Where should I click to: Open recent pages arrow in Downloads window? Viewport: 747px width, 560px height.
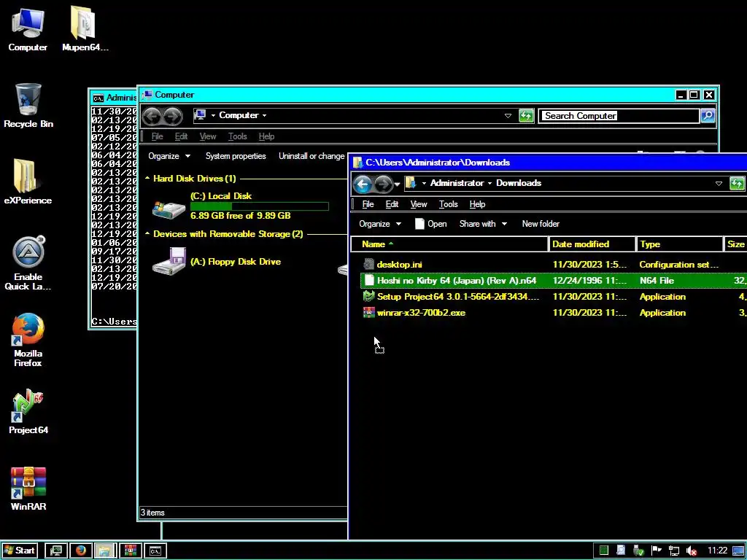(398, 184)
